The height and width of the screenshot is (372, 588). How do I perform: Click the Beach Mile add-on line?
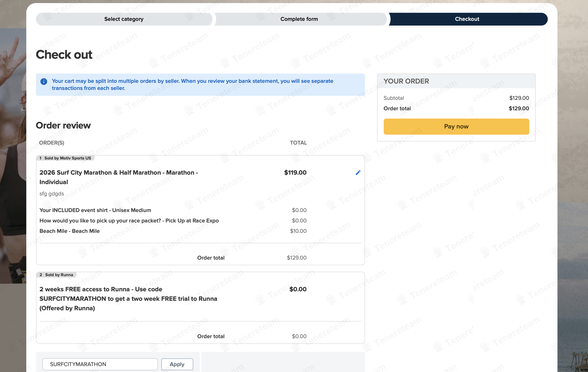pos(70,231)
